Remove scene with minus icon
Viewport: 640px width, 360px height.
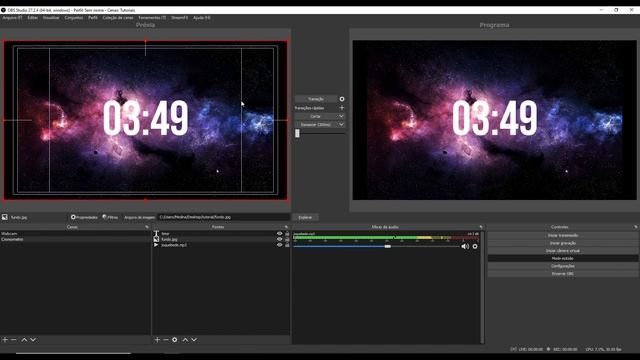[x=13, y=340]
